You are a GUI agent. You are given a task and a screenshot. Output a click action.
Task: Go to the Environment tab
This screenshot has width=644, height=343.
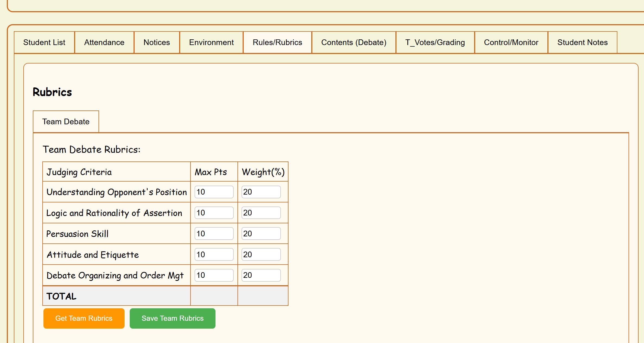(211, 42)
